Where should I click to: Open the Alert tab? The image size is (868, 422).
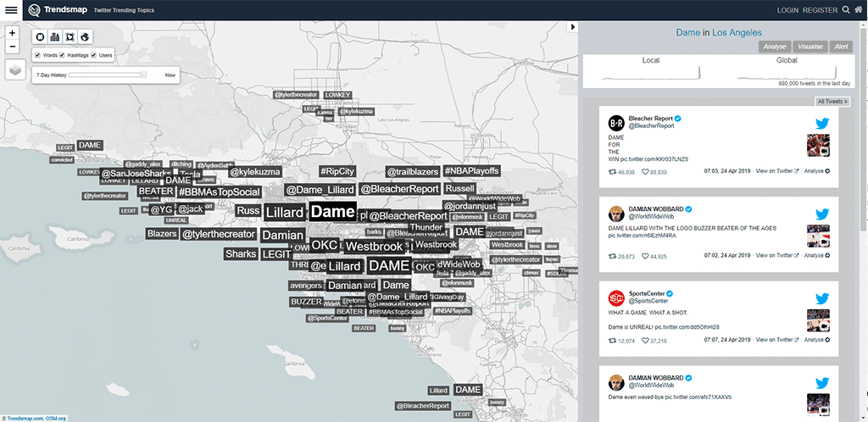(x=841, y=47)
